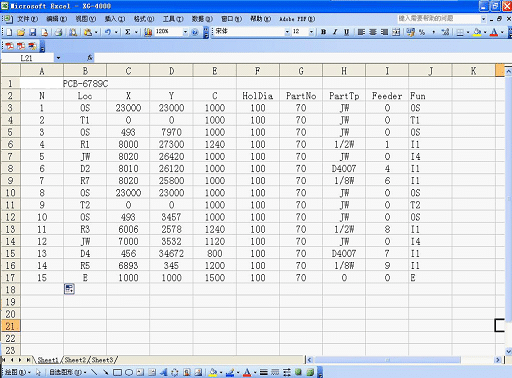Select the Arrow drawing tool

pyautogui.click(x=106, y=372)
